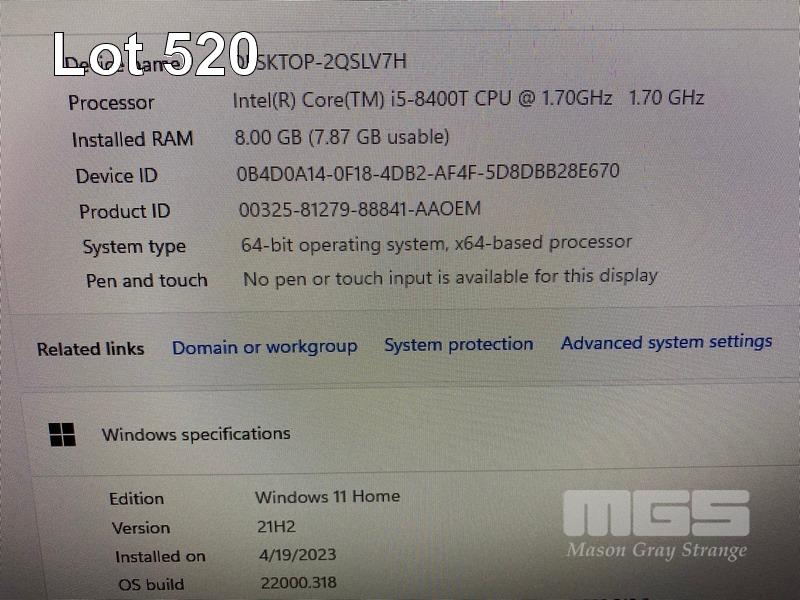Select the Device ID value string
This screenshot has height=600, width=800.
428,172
